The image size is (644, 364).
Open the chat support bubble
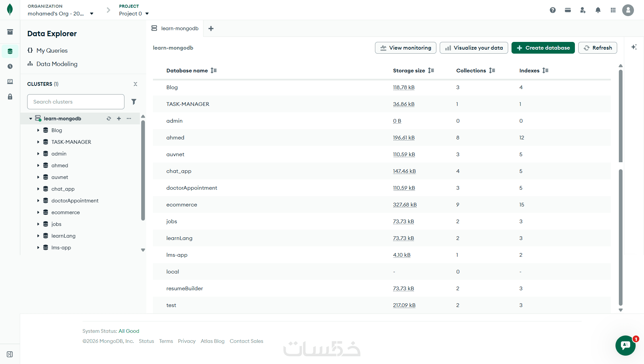click(625, 345)
